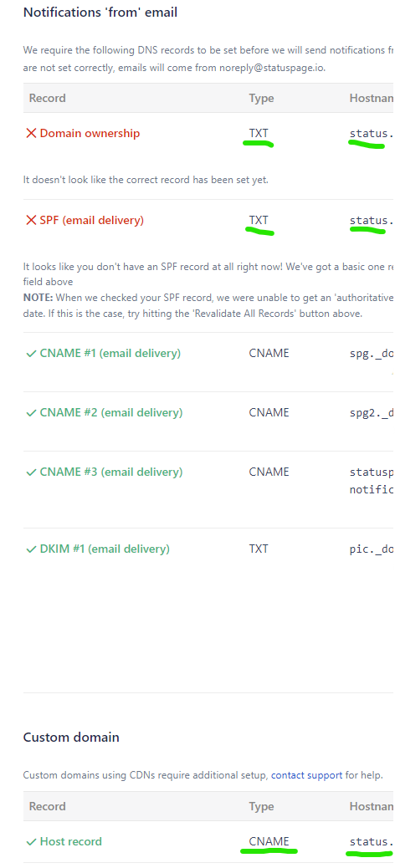The image size is (395, 868).
Task: Click the CNAME type value for Host record
Action: [269, 841]
